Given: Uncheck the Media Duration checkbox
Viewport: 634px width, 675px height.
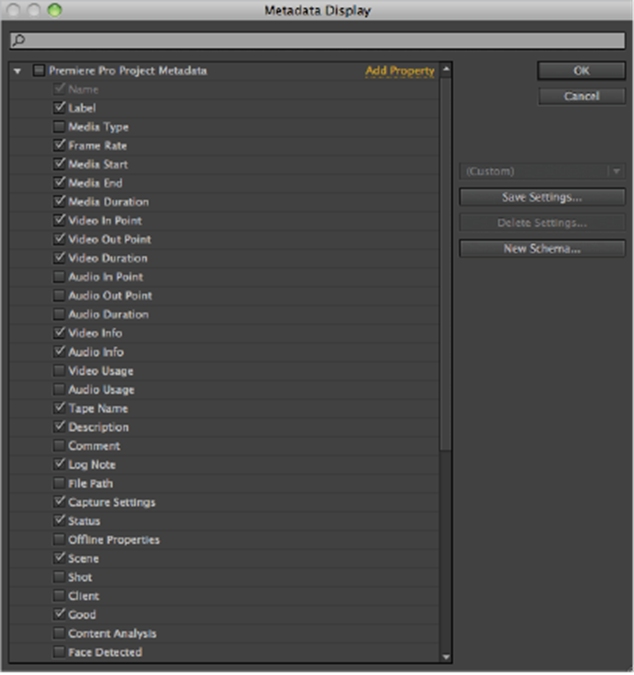Looking at the screenshot, I should pyautogui.click(x=59, y=202).
